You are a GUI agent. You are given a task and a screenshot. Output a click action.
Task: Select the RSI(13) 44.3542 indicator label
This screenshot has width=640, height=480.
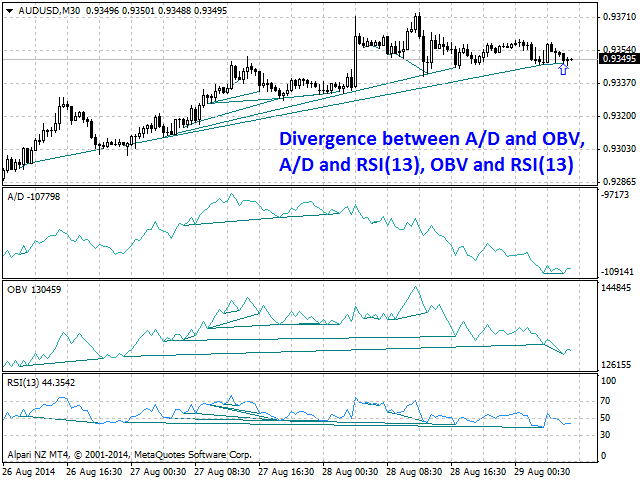pyautogui.click(x=41, y=383)
